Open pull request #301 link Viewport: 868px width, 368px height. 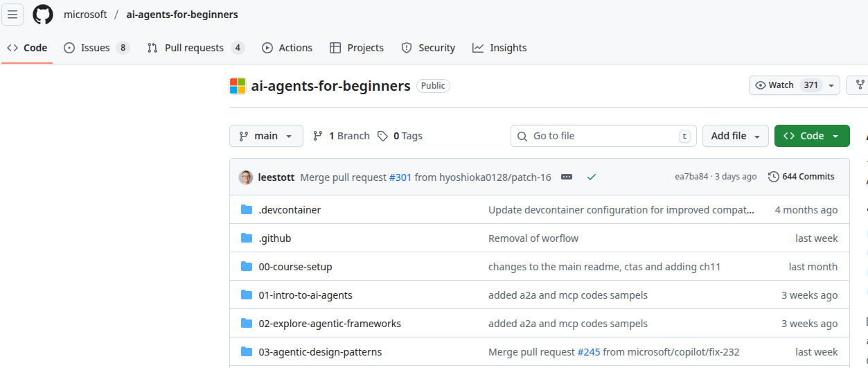[400, 177]
